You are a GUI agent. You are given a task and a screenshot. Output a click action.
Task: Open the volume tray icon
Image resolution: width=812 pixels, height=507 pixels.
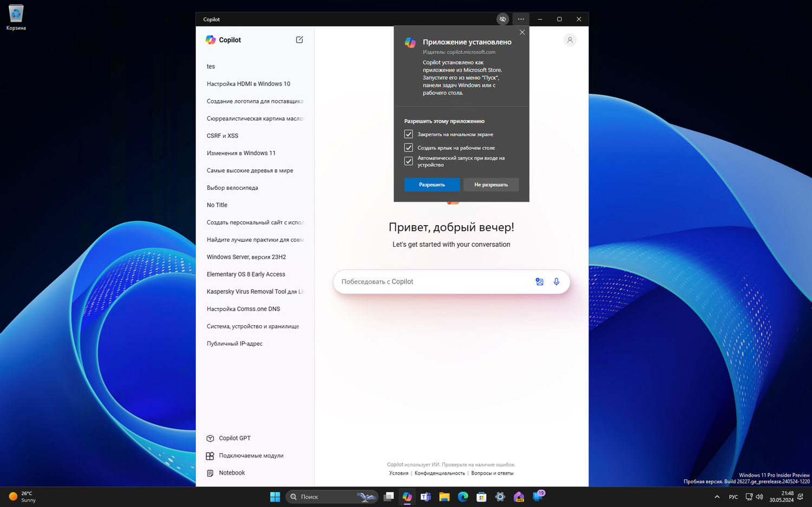pos(759,497)
